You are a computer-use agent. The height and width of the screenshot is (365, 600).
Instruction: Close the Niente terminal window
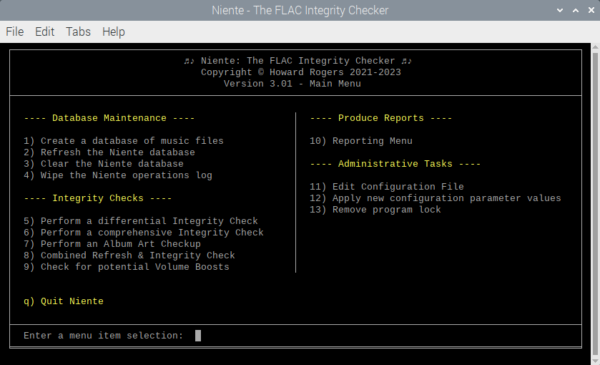[591, 10]
